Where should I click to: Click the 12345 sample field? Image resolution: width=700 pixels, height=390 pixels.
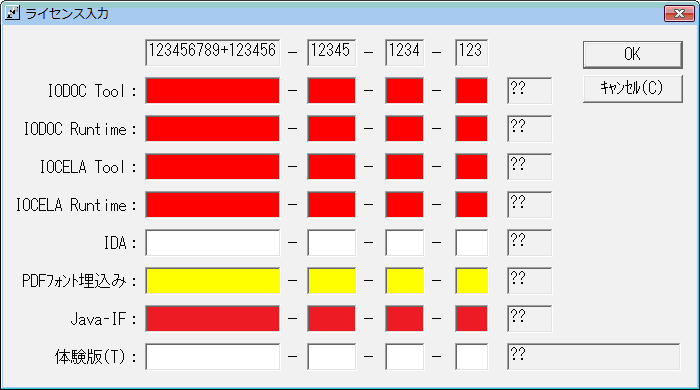click(x=331, y=53)
